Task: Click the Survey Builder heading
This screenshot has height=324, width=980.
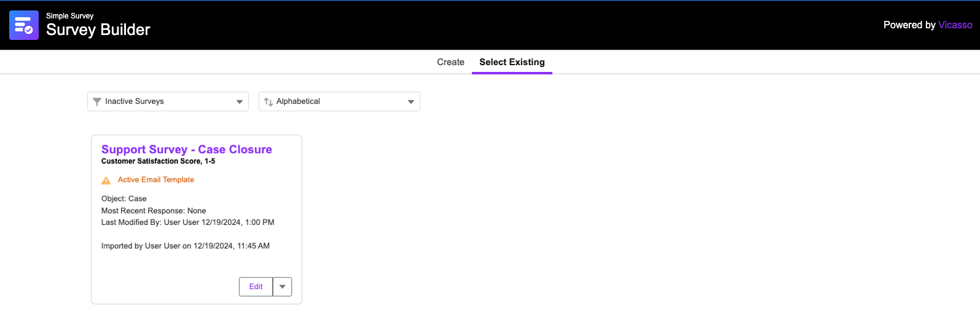Action: (x=98, y=30)
